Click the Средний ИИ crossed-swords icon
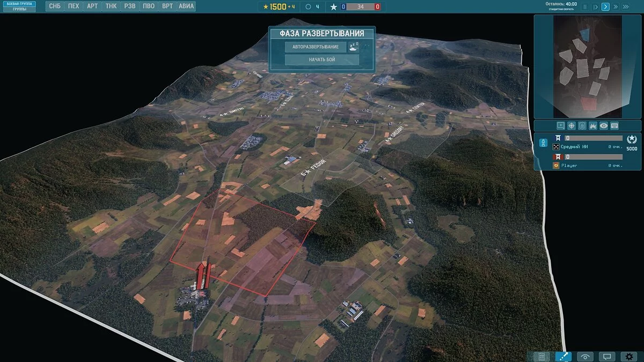 pyautogui.click(x=556, y=146)
